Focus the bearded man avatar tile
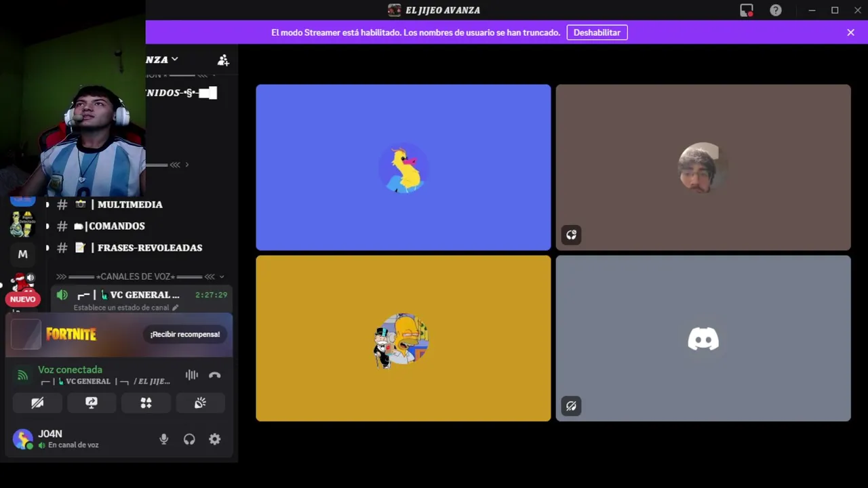This screenshot has width=868, height=488. coord(703,167)
